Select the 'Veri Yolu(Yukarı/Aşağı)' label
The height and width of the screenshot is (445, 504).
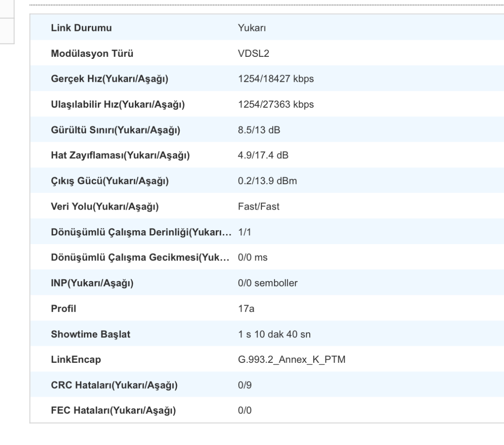105,207
